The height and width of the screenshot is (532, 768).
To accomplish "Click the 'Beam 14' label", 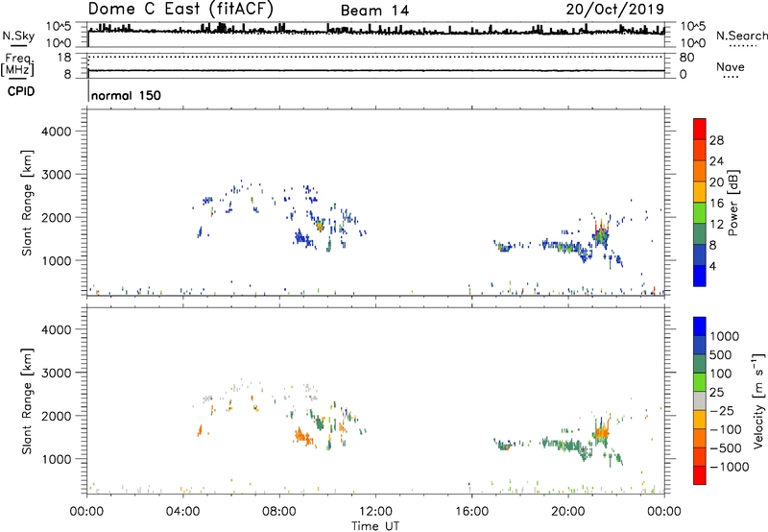I will click(x=374, y=11).
